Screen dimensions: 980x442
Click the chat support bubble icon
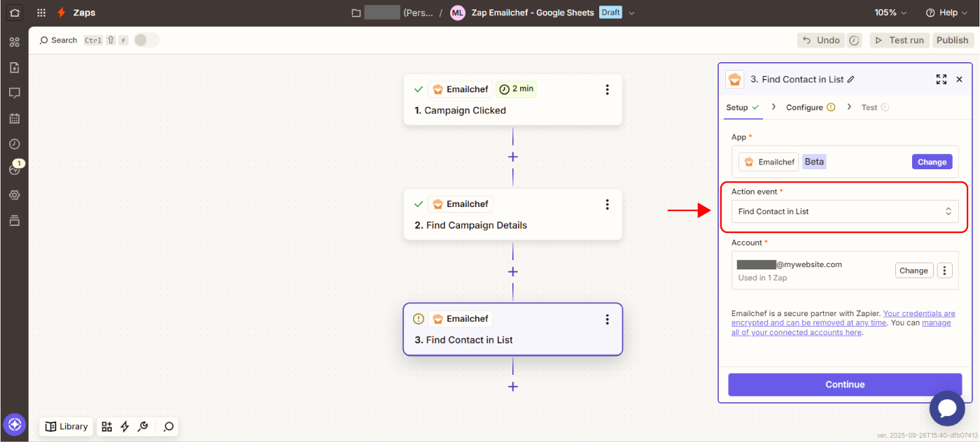click(947, 408)
